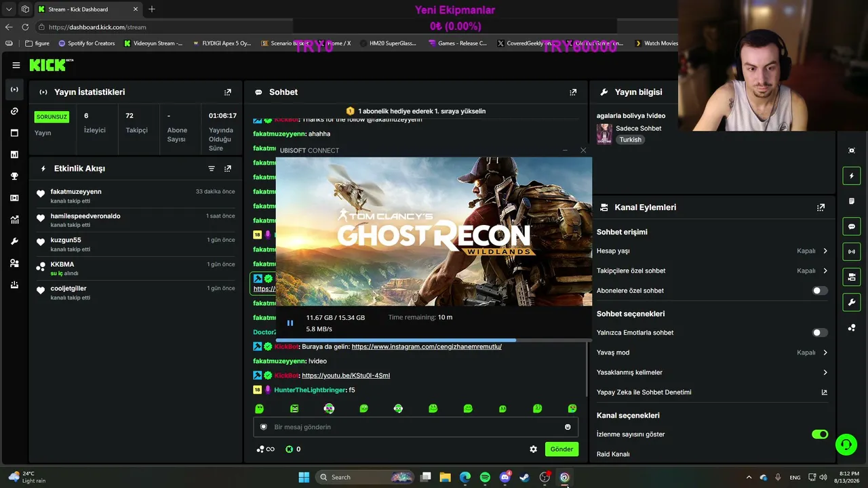Open the filter icon in Etkinlik Akışı

click(212, 169)
